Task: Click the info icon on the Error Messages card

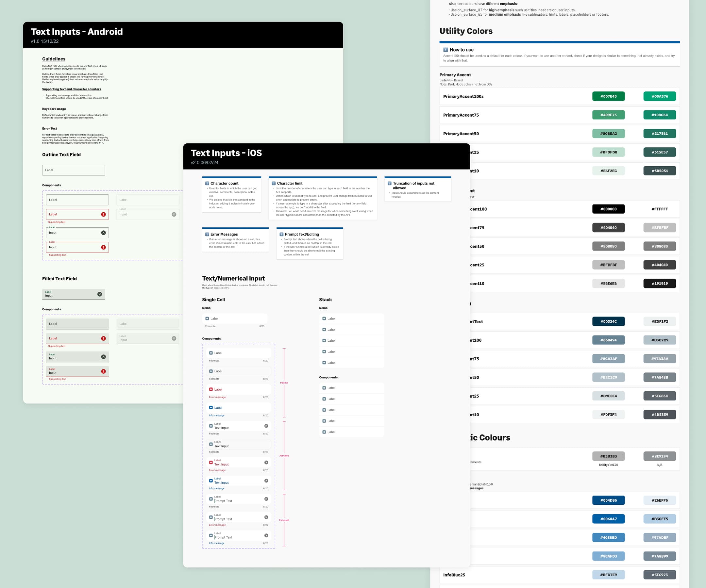Action: [208, 234]
